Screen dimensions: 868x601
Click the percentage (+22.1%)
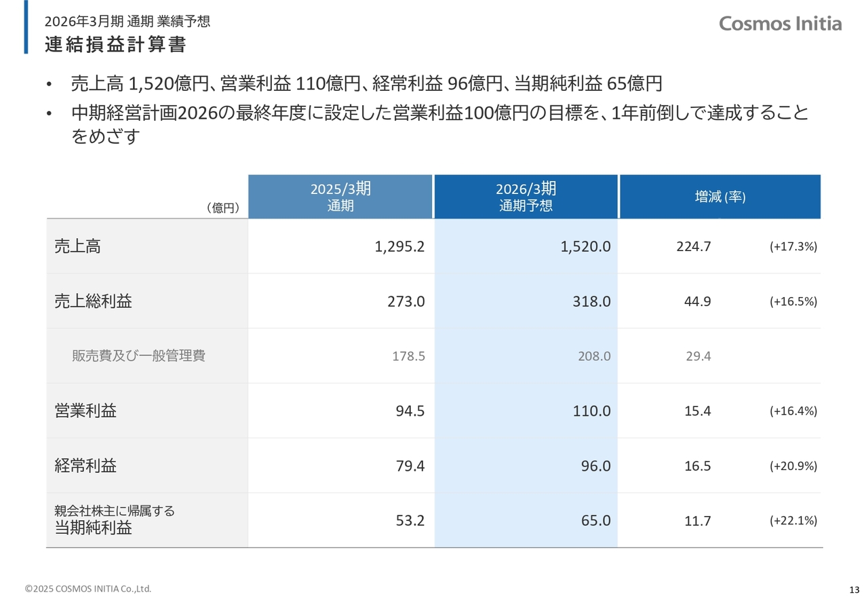coord(793,521)
